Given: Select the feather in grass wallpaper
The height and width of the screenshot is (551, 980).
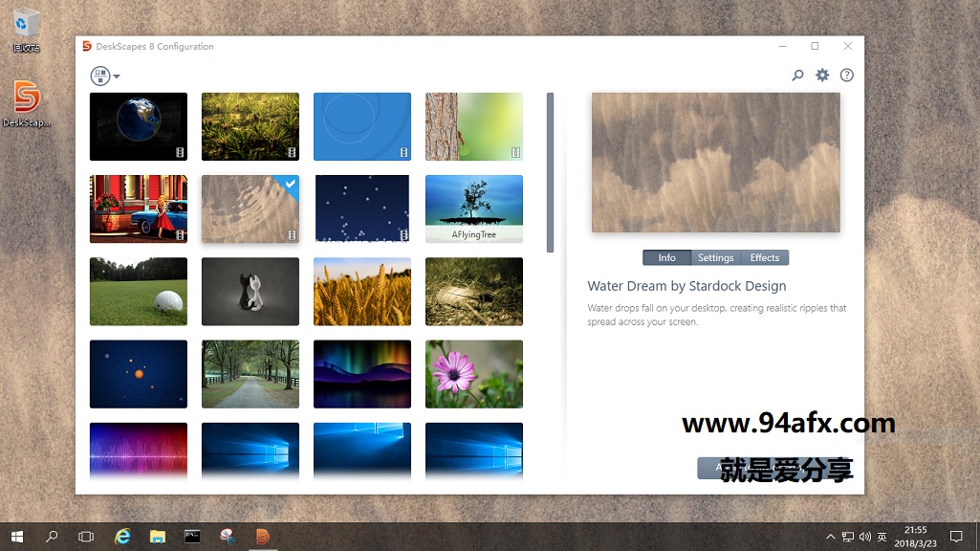Looking at the screenshot, I should 474,292.
